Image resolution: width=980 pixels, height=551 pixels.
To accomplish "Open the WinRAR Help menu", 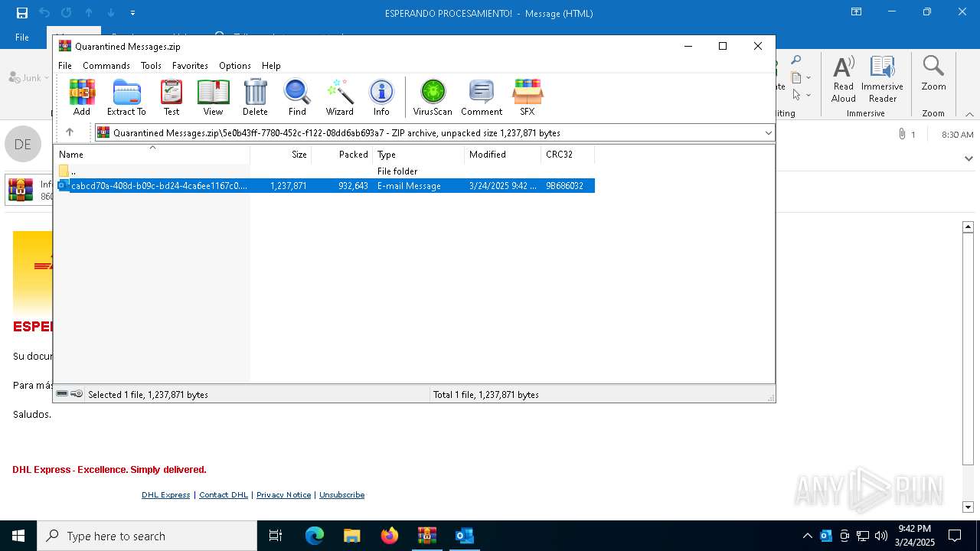I will pos(271,66).
